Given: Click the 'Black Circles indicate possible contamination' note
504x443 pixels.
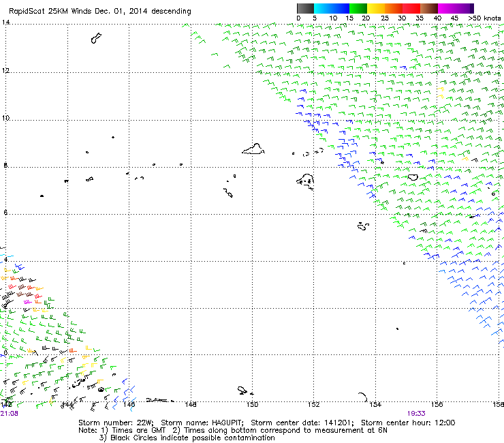Looking at the screenshot, I should point(193,438).
